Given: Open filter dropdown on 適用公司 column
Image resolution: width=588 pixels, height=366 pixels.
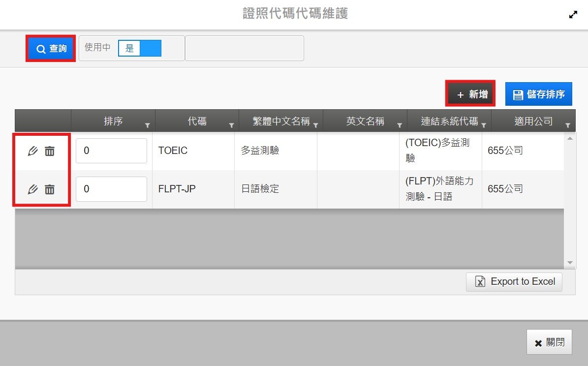Looking at the screenshot, I should (568, 125).
